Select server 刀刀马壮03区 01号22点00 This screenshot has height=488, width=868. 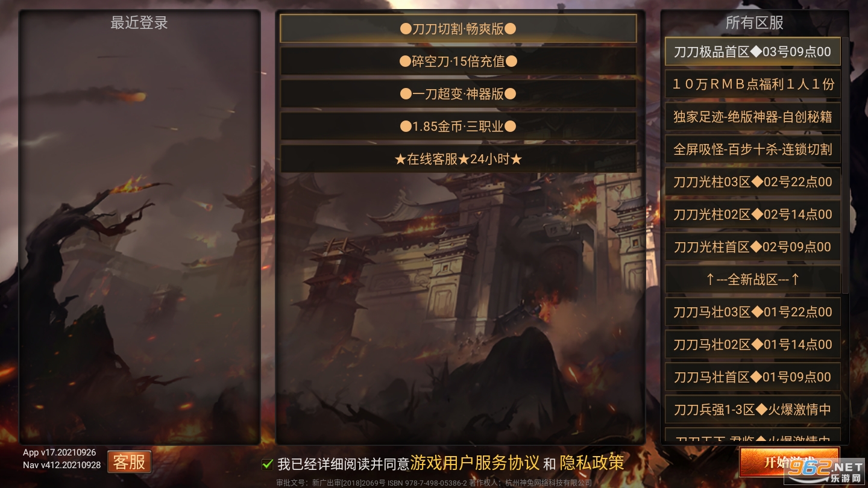752,311
